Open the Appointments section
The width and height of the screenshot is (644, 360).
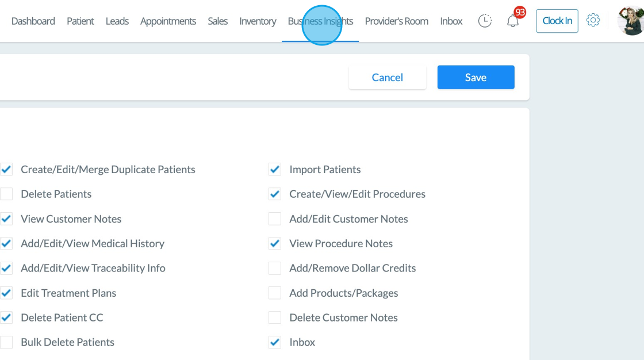click(168, 21)
